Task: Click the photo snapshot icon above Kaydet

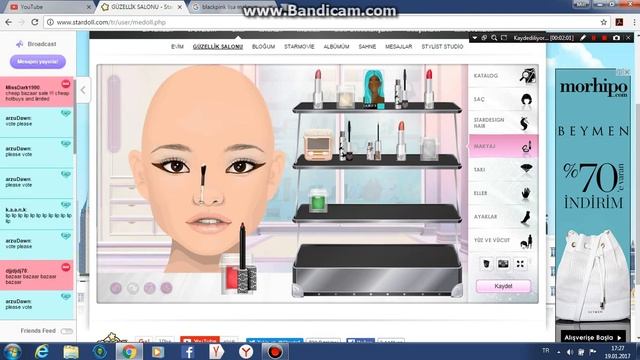Action: coord(503,264)
